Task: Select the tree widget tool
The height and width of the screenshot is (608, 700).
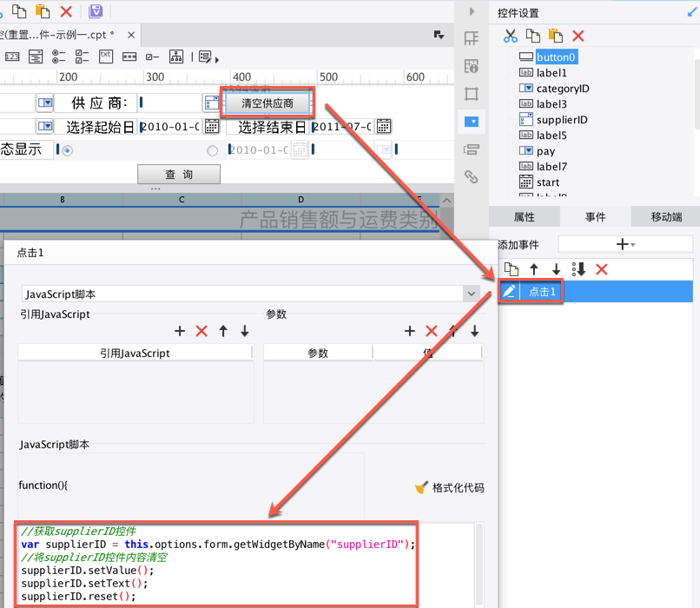Action: tap(176, 56)
